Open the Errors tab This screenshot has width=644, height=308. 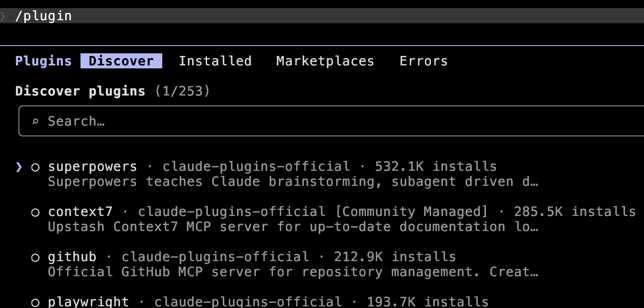pos(423,61)
